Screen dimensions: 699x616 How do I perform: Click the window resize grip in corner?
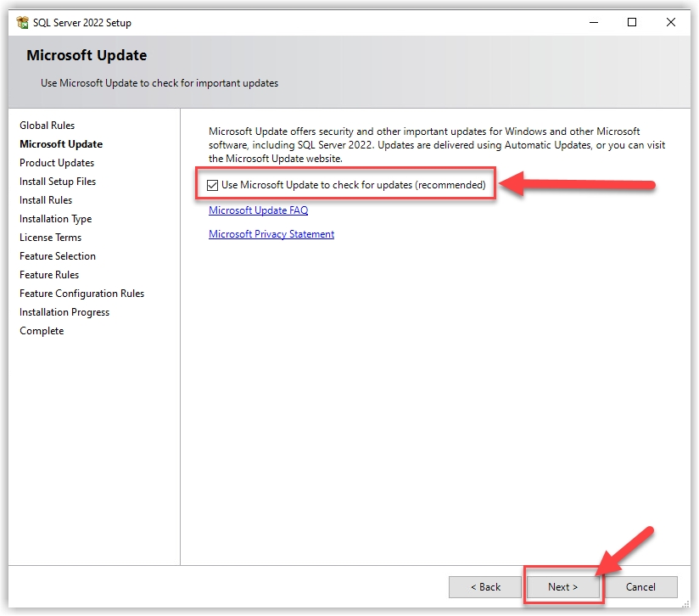click(x=685, y=603)
